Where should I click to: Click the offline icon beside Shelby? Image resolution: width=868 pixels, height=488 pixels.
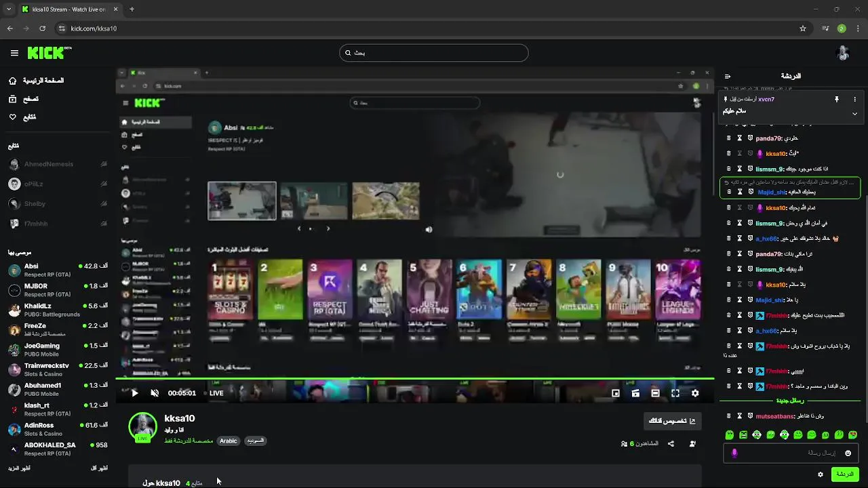click(x=104, y=203)
